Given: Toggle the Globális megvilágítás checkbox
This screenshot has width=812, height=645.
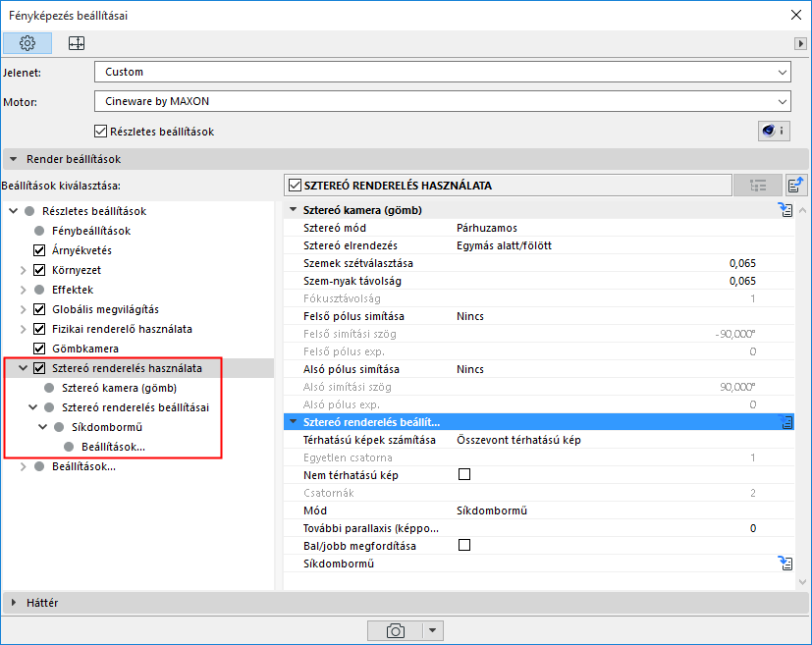Looking at the screenshot, I should point(39,309).
